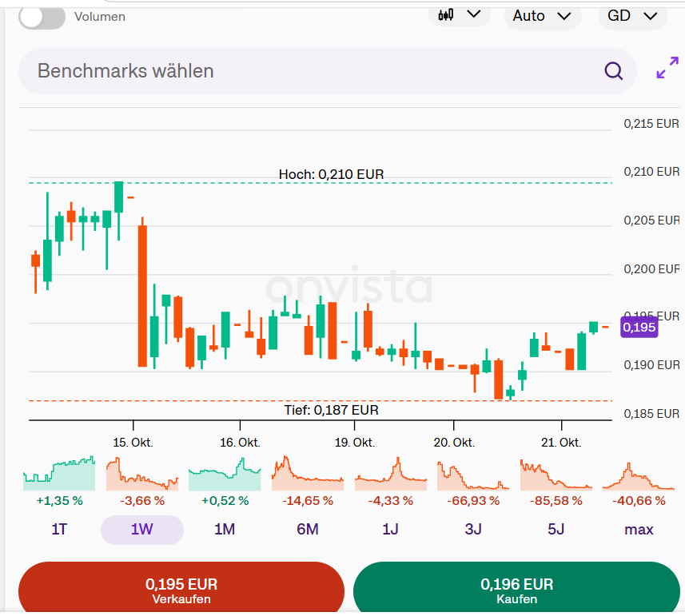
Task: Show the max time range
Action: tap(639, 530)
